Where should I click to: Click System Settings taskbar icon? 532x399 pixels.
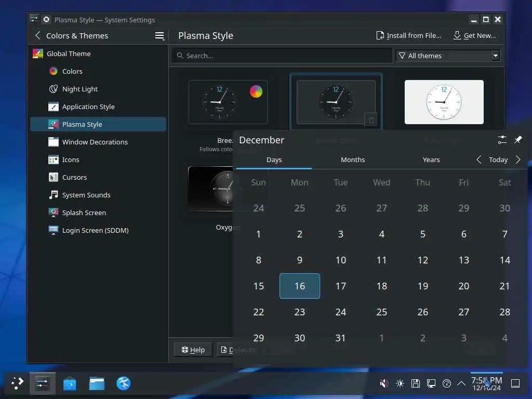click(x=43, y=383)
